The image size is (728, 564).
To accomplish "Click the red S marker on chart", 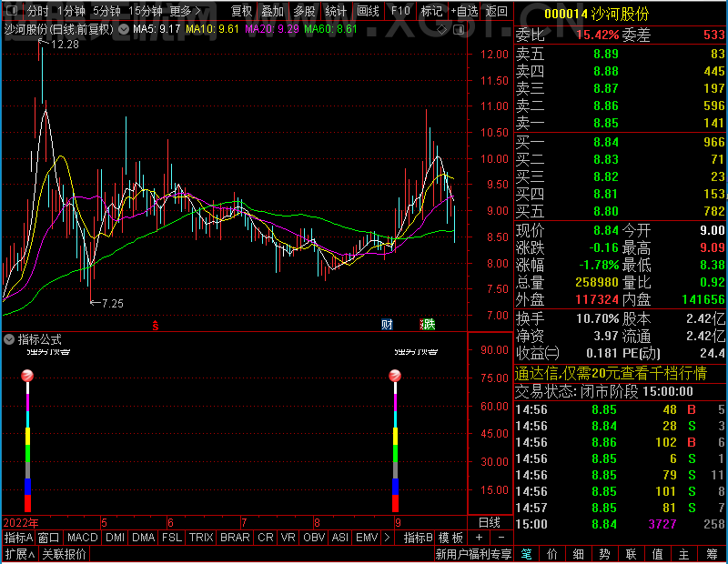I will [x=156, y=326].
